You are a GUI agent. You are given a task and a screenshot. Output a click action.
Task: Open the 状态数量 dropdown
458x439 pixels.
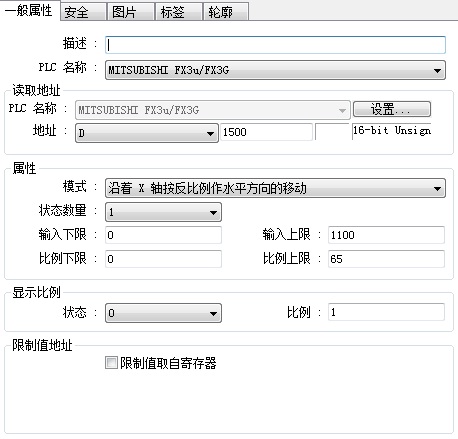pyautogui.click(x=163, y=212)
